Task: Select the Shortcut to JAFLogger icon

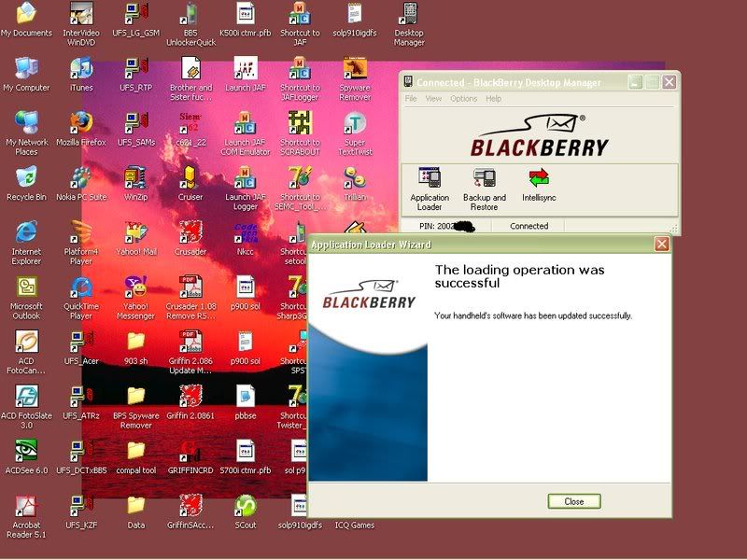Action: click(x=300, y=79)
